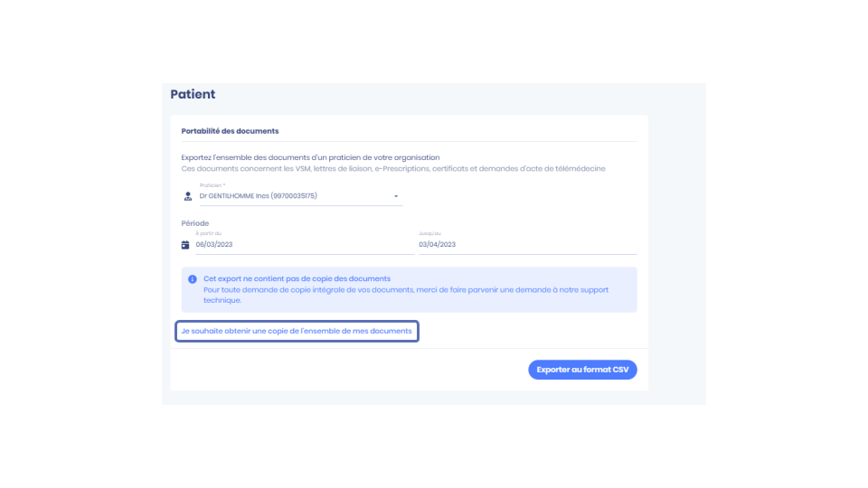868x488 pixels.
Task: Open the Praticien dropdown arrow
Action: click(396, 196)
